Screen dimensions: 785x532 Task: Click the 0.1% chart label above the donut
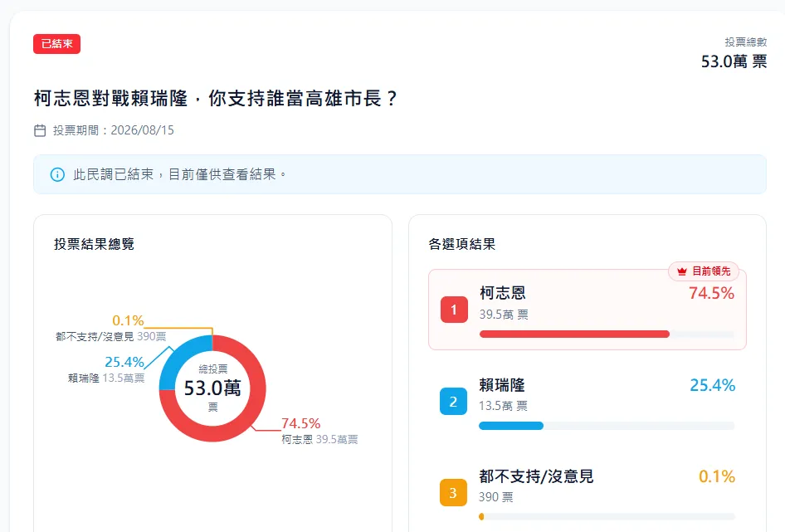point(128,320)
